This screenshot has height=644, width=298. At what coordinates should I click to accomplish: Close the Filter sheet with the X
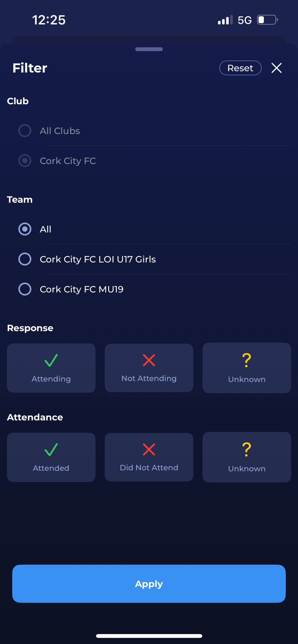click(x=276, y=68)
